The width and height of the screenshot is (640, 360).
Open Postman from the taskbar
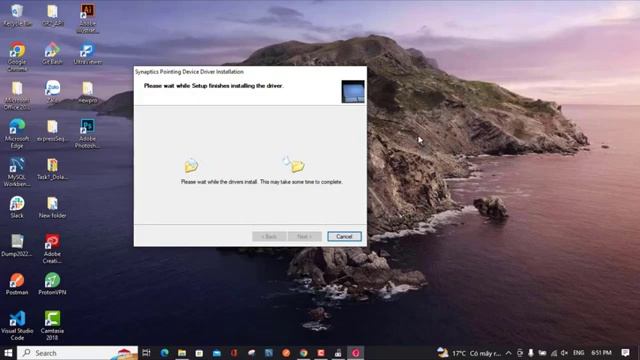coord(286,353)
